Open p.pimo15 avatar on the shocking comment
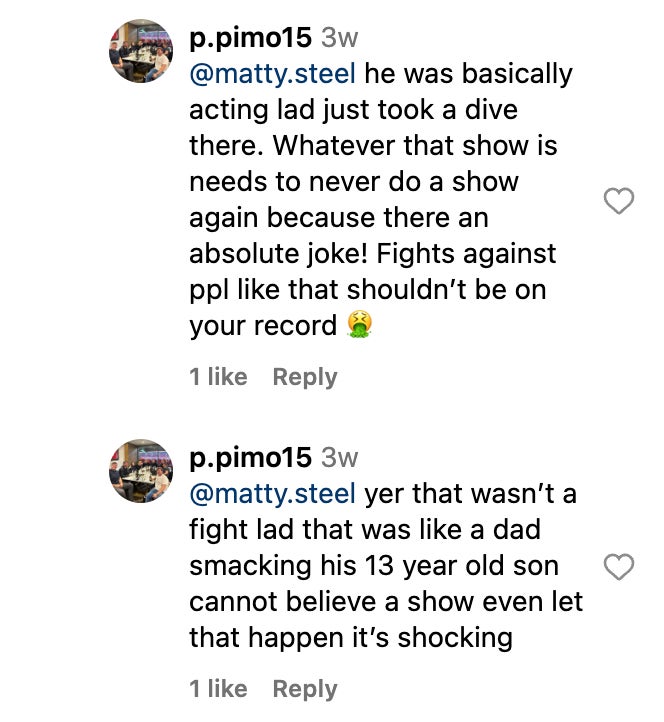Viewport: 664px width, 722px height. 141,470
